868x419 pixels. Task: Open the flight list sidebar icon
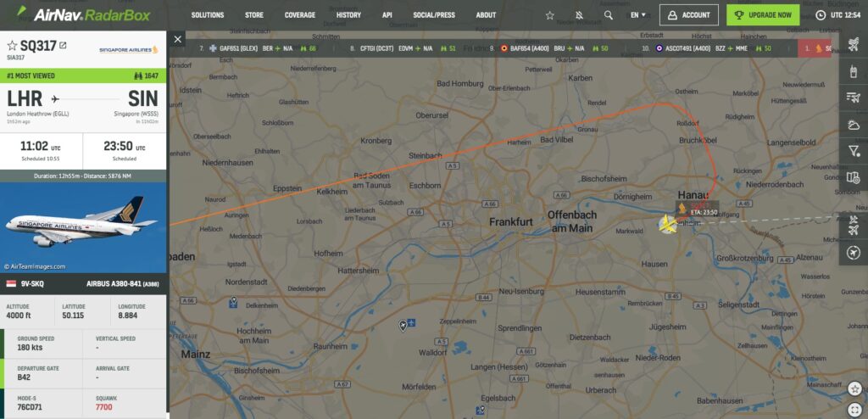[853, 98]
